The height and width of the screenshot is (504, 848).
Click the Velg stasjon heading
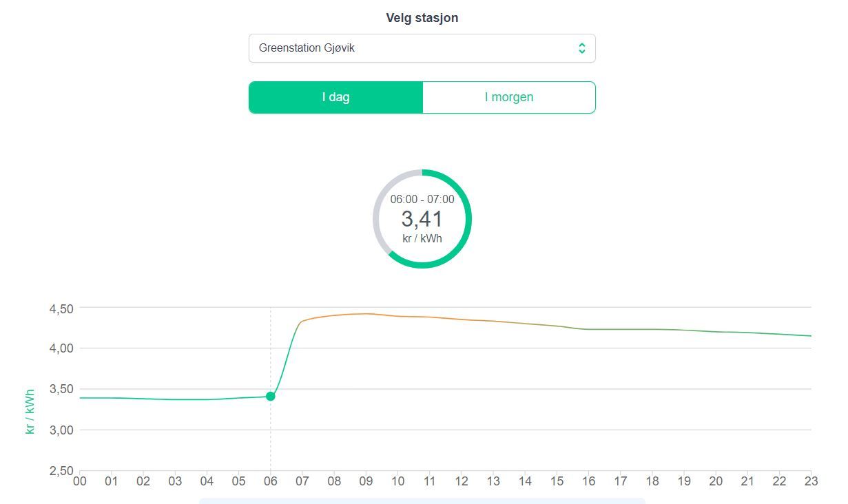422,17
